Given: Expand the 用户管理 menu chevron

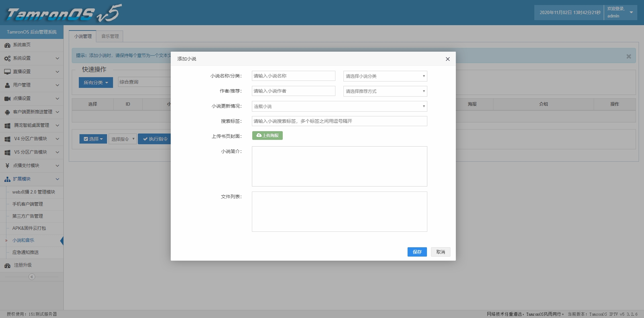Looking at the screenshot, I should (x=57, y=85).
